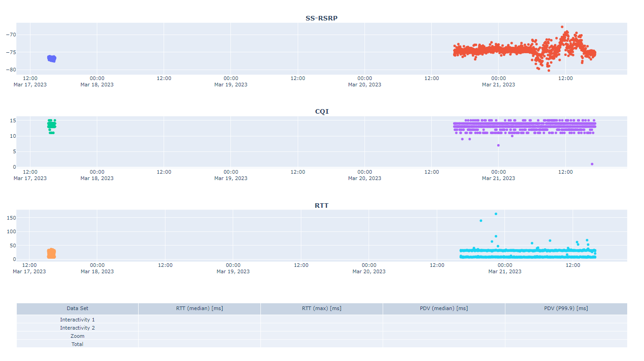Click the SS-RSRP chart title

(x=321, y=18)
